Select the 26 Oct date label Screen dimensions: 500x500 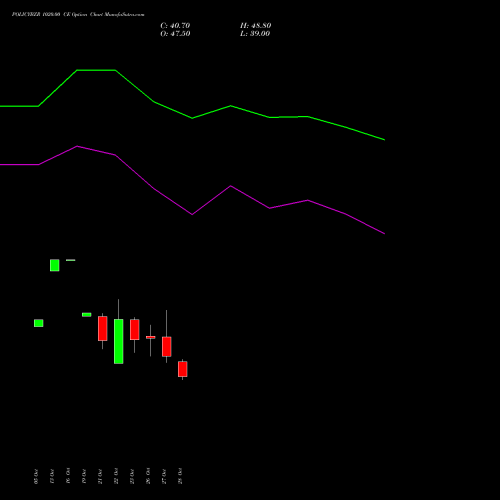[x=148, y=476]
